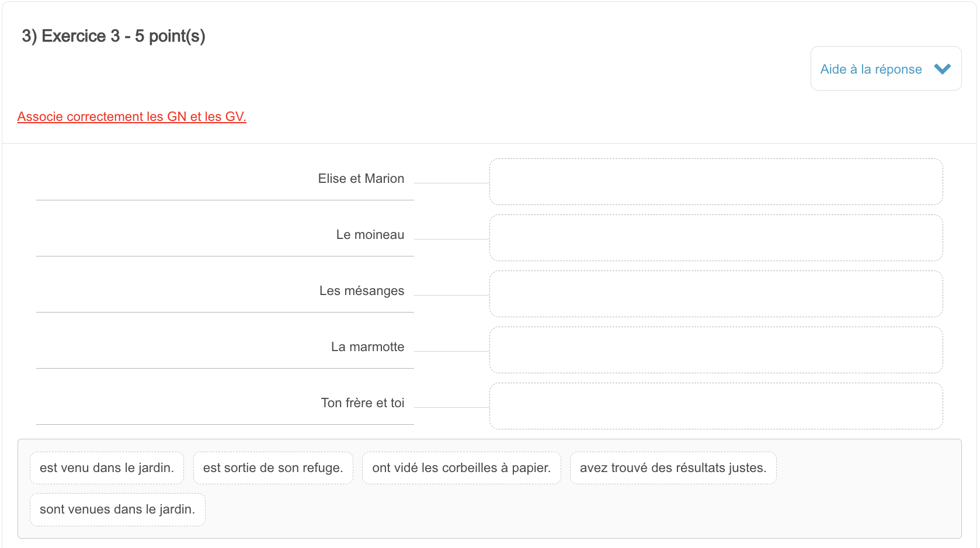
Task: Click the answer zone next to Ton frère et toi
Action: tap(715, 405)
